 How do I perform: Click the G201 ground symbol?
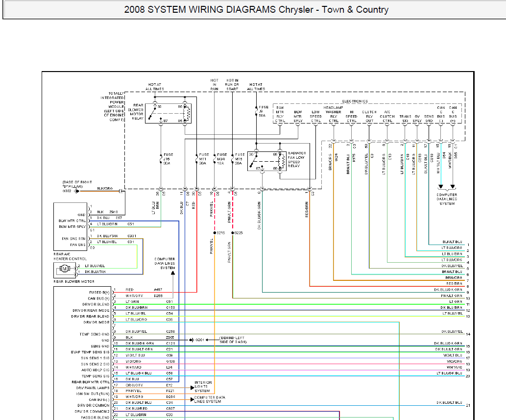tap(192, 340)
